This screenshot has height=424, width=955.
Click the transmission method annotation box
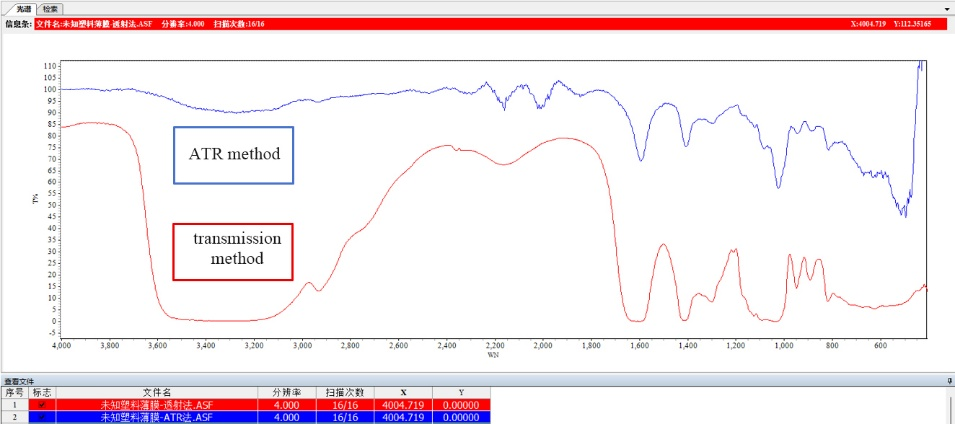point(233,252)
